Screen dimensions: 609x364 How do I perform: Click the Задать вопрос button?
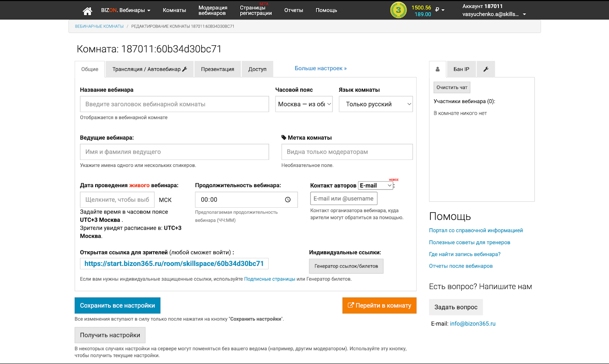(456, 307)
